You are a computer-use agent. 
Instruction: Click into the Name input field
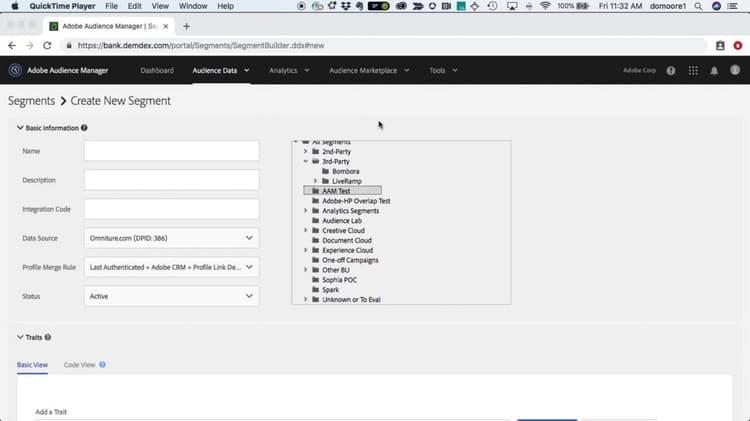point(172,151)
